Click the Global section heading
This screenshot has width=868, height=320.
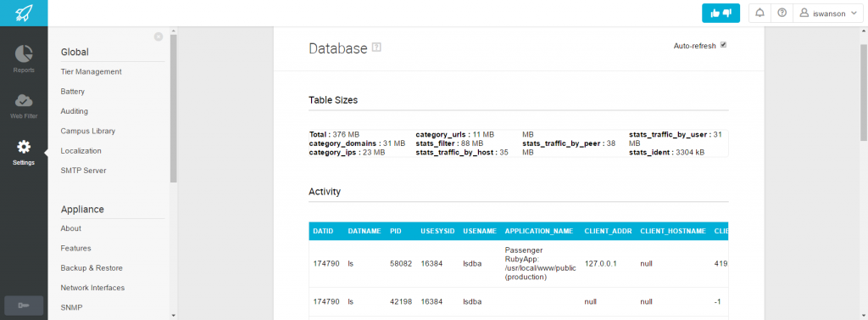(x=75, y=52)
